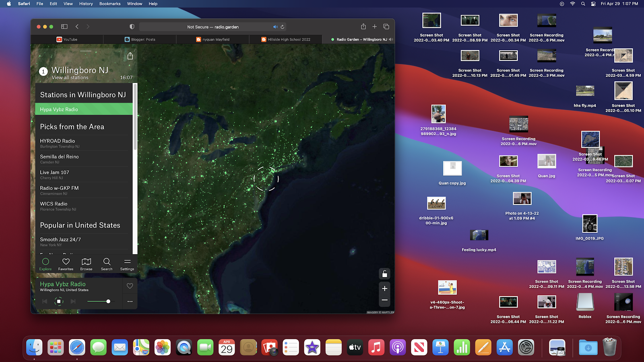Switch to Hillside High School 2022 tab
This screenshot has width=644, height=362.
pos(285,39)
